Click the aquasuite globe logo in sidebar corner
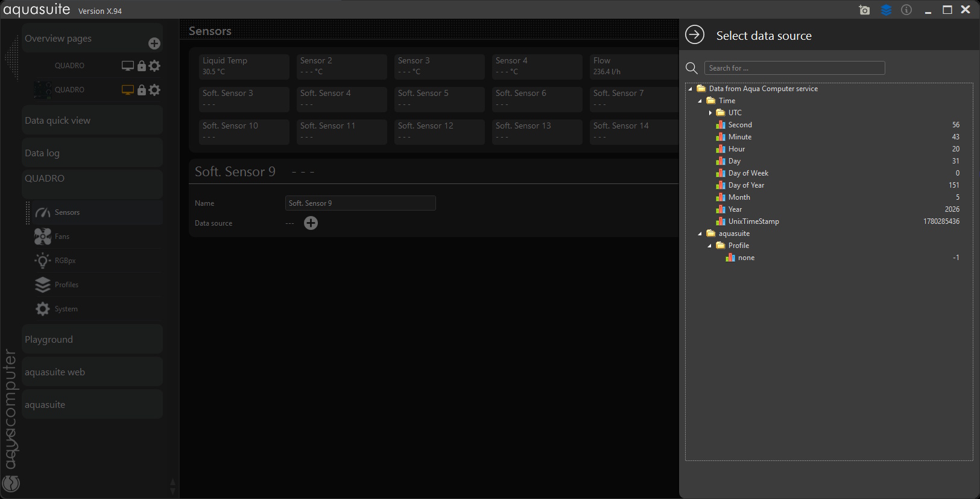Image resolution: width=980 pixels, height=499 pixels. [x=11, y=484]
